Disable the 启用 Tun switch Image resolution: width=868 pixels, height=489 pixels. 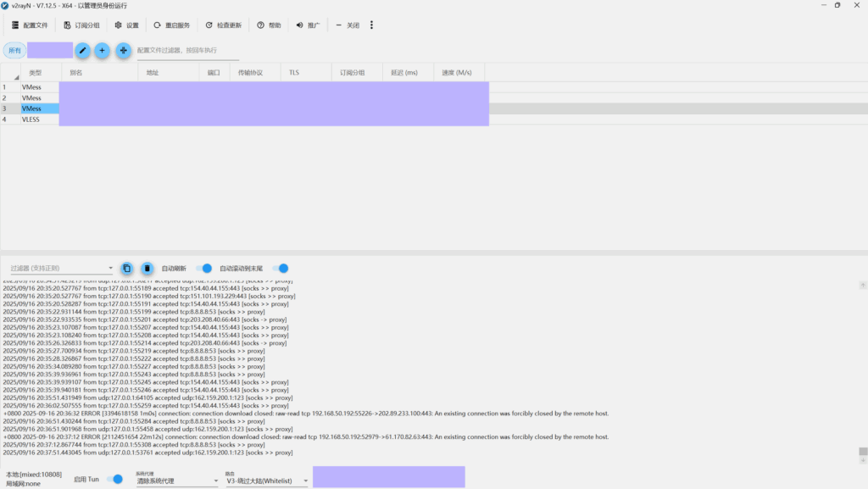coord(114,480)
